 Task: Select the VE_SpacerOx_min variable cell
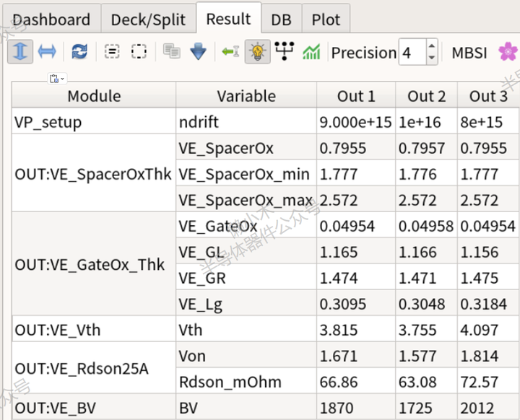246,173
